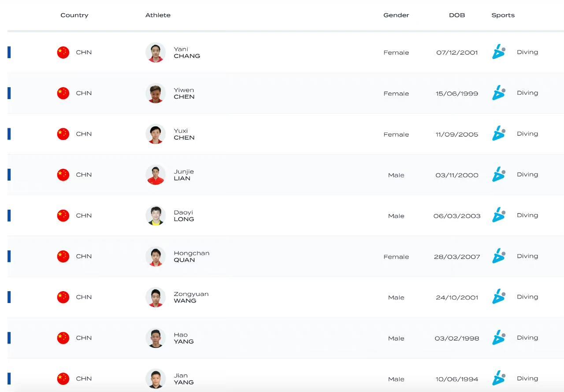Click the Gender column header
564x392 pixels.
(x=396, y=15)
